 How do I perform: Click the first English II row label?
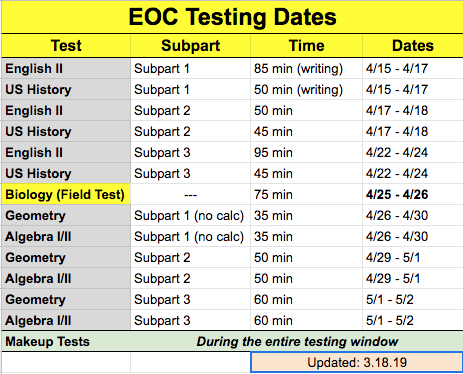click(x=66, y=69)
